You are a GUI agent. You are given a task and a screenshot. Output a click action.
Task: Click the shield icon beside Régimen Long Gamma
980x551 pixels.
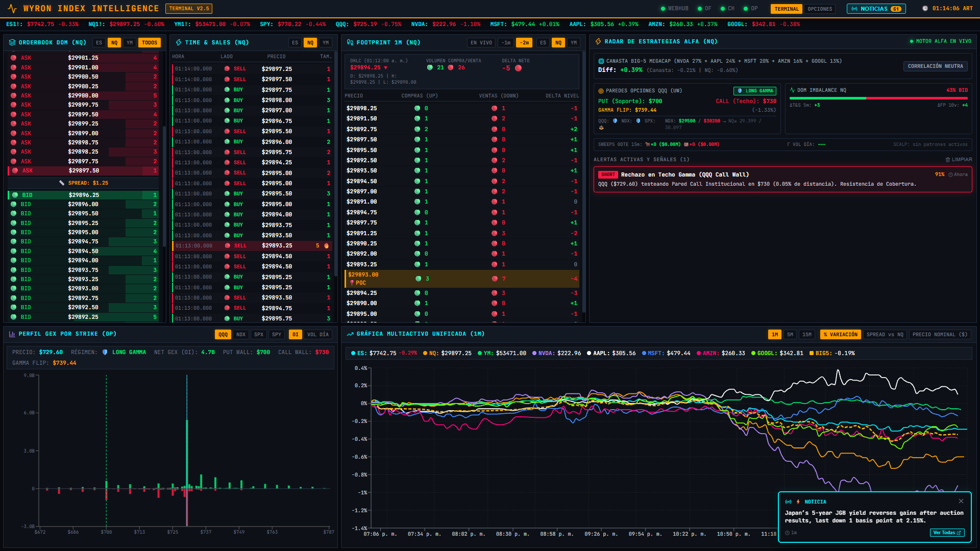[x=105, y=353]
